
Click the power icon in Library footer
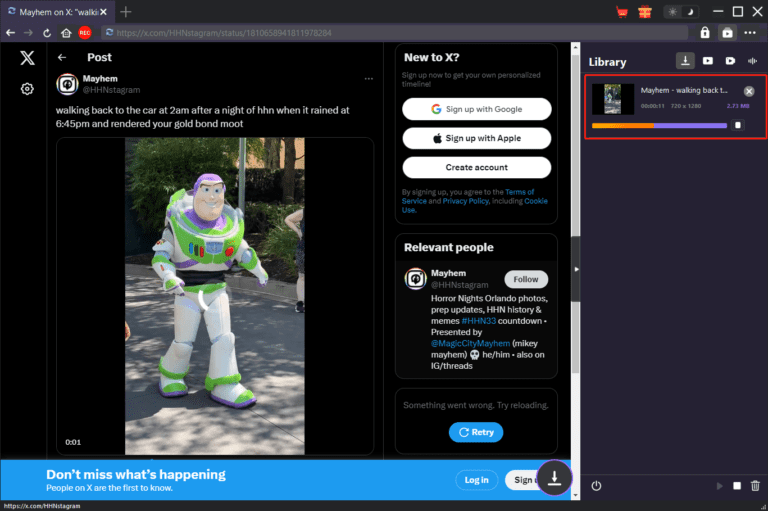click(596, 486)
